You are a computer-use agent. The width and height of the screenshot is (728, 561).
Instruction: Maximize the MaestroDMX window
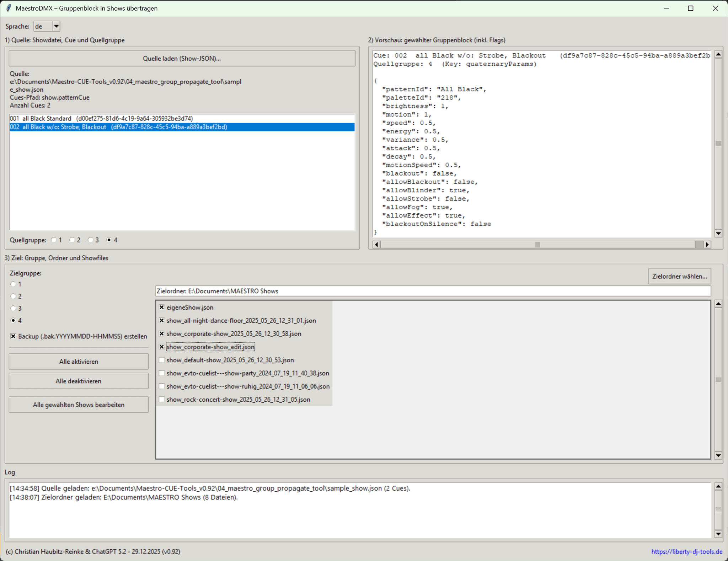tap(690, 8)
